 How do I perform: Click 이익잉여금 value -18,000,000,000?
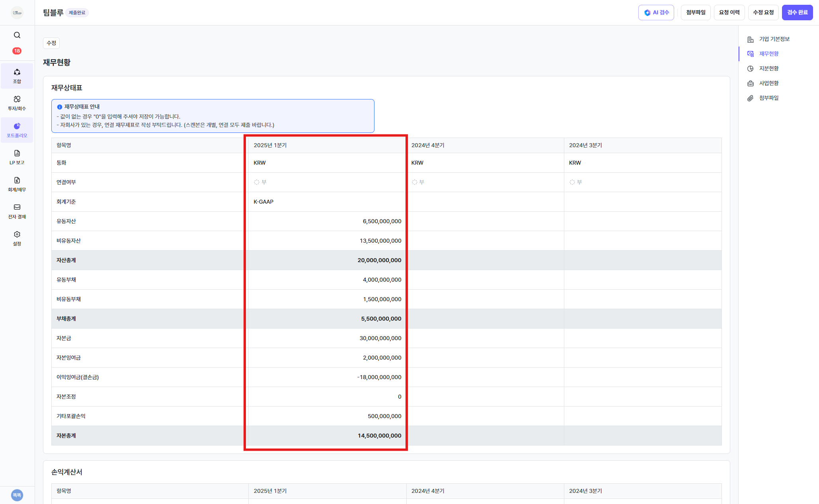click(x=379, y=377)
